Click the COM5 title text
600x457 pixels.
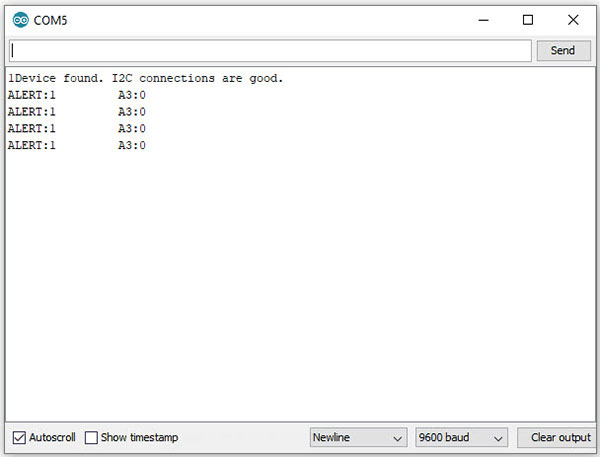[x=50, y=20]
